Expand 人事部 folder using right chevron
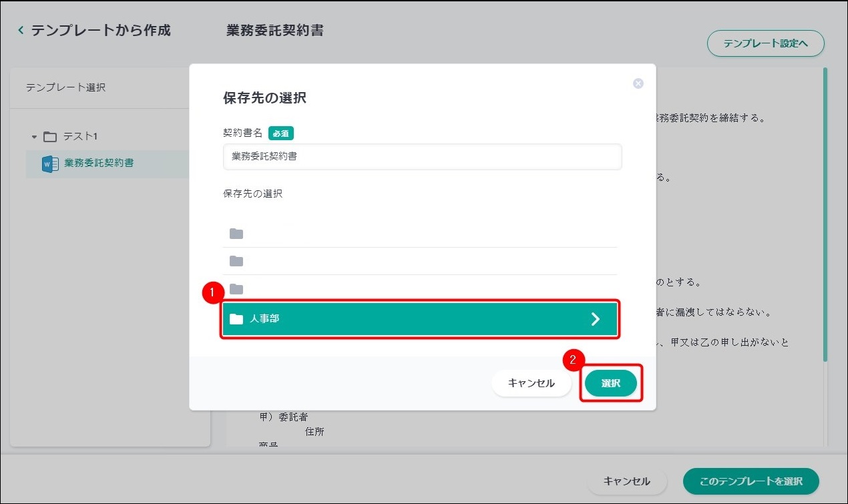Screen dimensions: 848x504 click(x=596, y=319)
